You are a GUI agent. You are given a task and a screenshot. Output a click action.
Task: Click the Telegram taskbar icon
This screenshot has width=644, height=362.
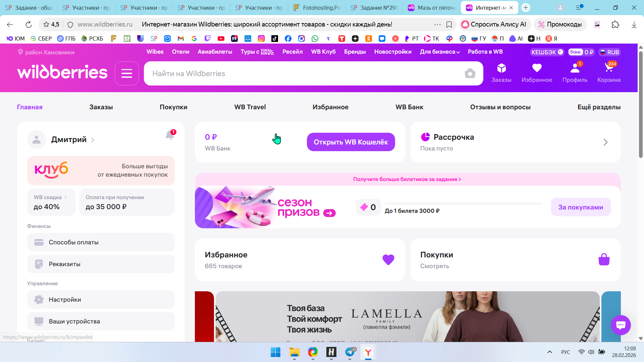click(x=350, y=352)
